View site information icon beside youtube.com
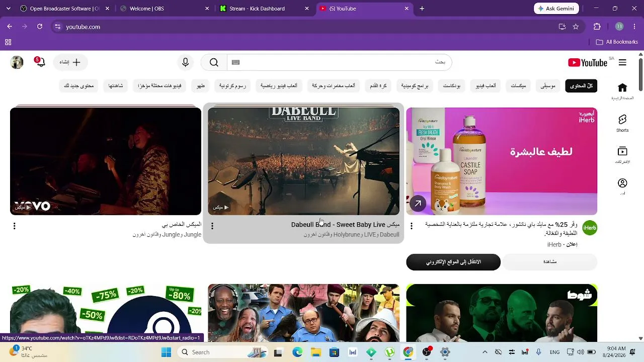The image size is (644, 362). [57, 27]
